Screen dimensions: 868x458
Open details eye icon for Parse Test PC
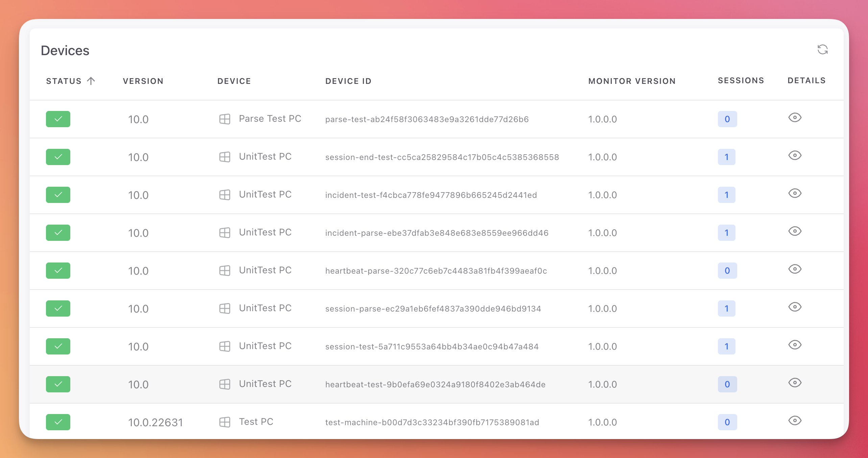(795, 118)
